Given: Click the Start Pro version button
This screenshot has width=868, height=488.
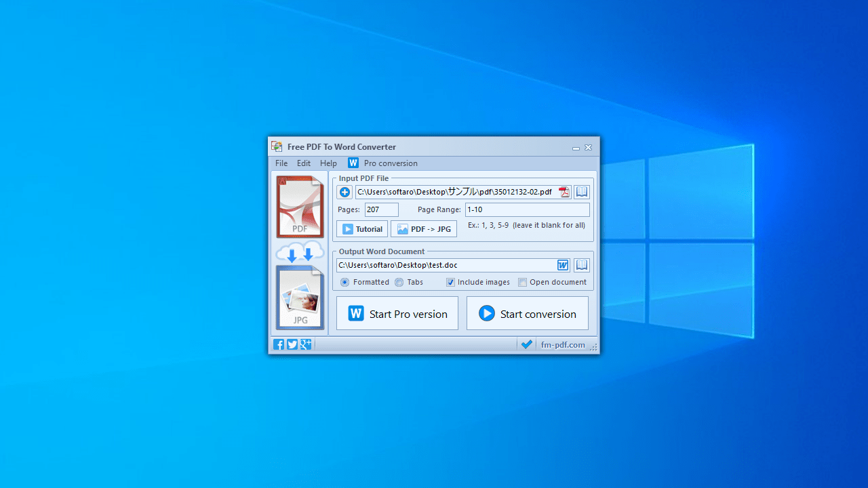Looking at the screenshot, I should (x=397, y=314).
